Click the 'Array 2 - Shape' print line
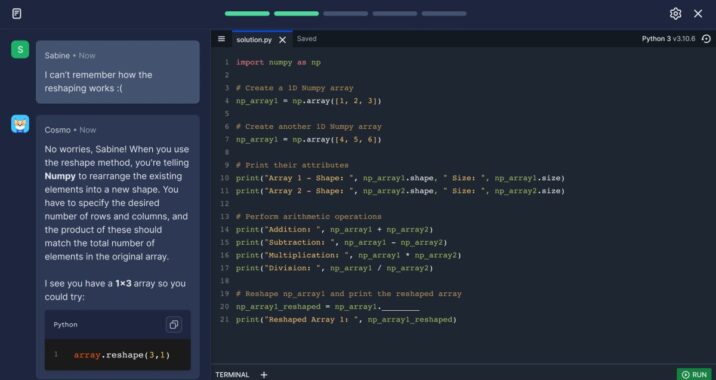The width and height of the screenshot is (716, 380). click(x=400, y=191)
